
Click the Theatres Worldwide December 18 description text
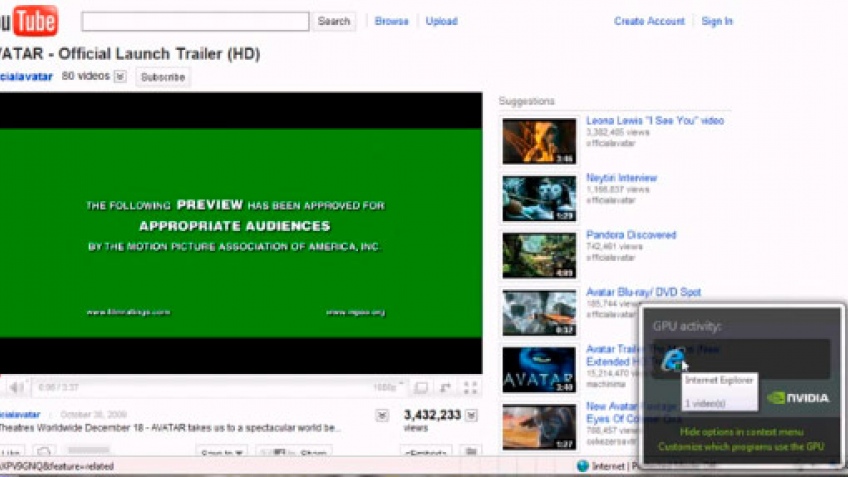point(170,428)
